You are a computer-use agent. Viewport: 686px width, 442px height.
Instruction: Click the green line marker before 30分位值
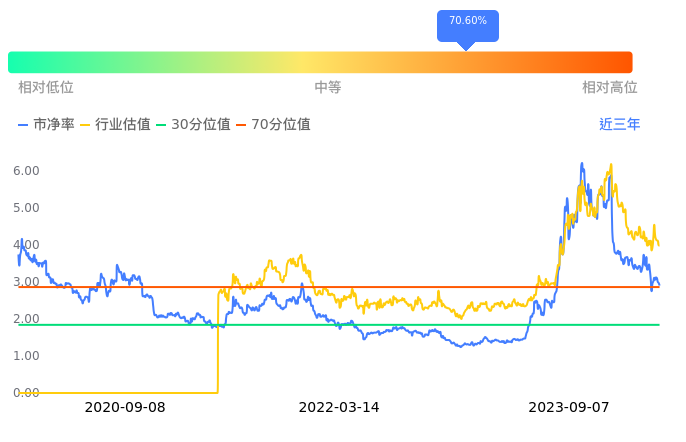[x=161, y=125]
